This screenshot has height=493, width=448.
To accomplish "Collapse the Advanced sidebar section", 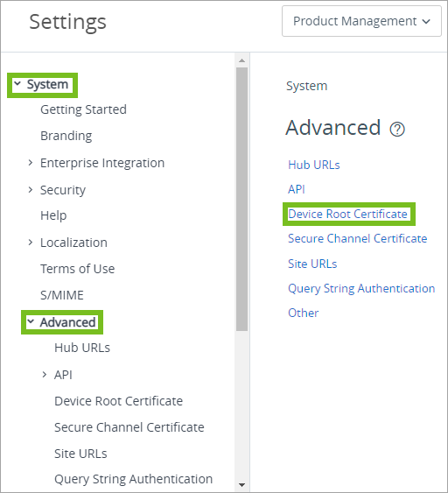I will [31, 321].
